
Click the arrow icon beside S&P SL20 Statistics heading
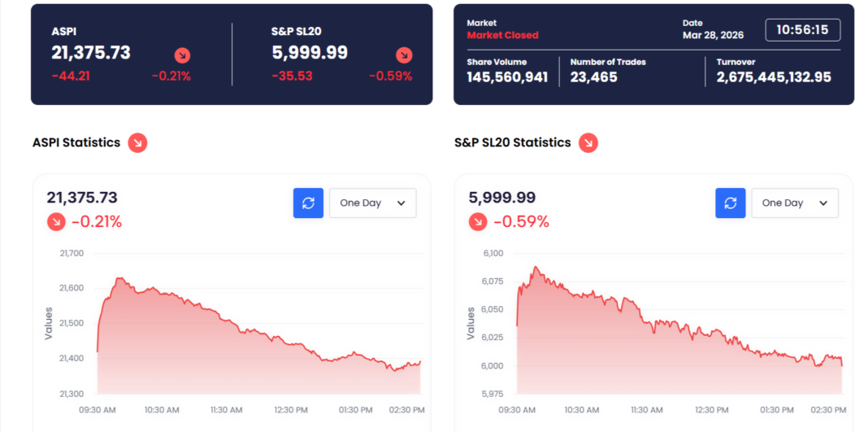[x=588, y=143]
